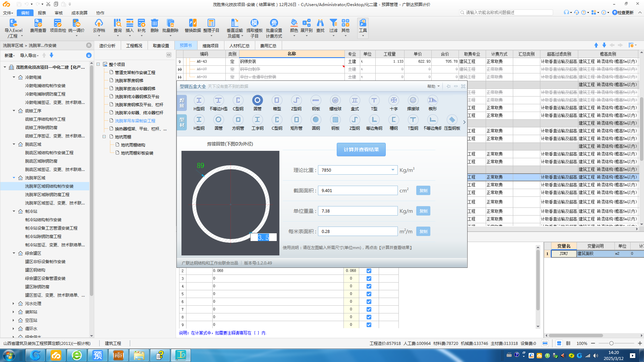
Task: Click 计算并查看结果 button
Action: point(361,149)
